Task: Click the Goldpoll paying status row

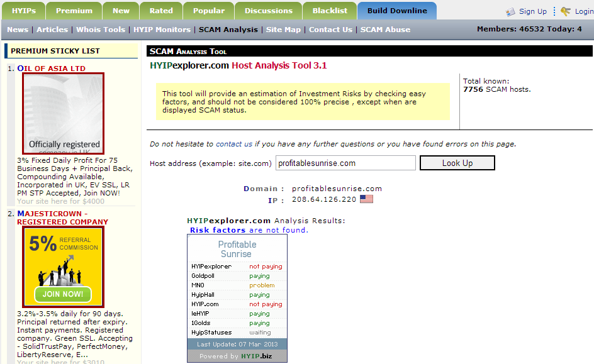Action: 237,276
